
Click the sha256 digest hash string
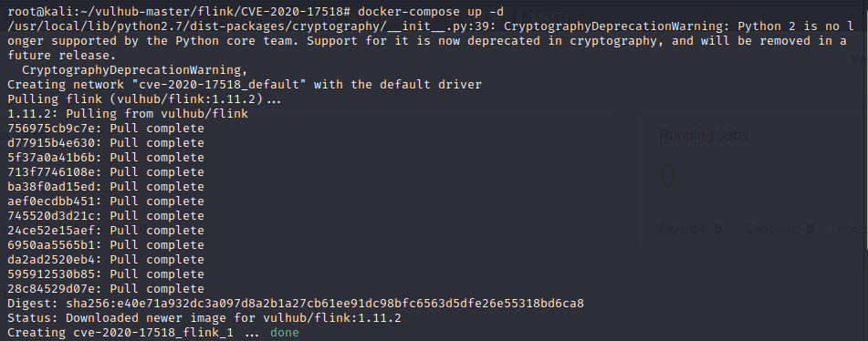click(x=325, y=304)
